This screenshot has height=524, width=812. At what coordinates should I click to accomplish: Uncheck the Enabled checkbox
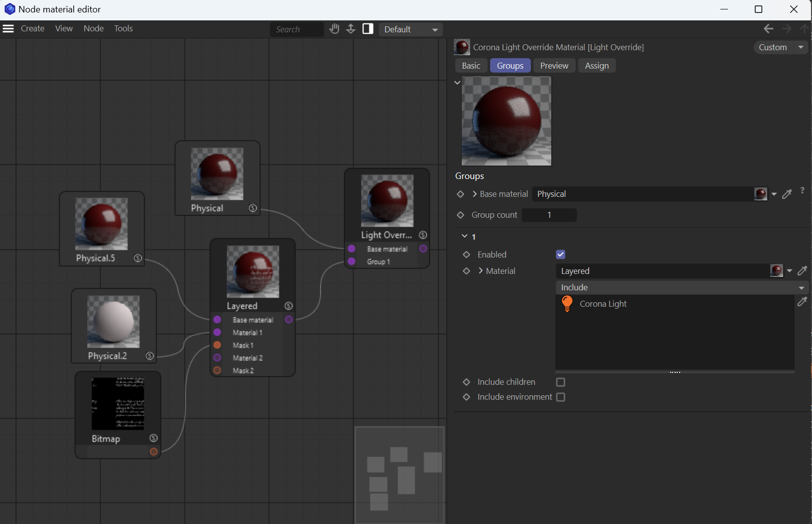click(561, 255)
